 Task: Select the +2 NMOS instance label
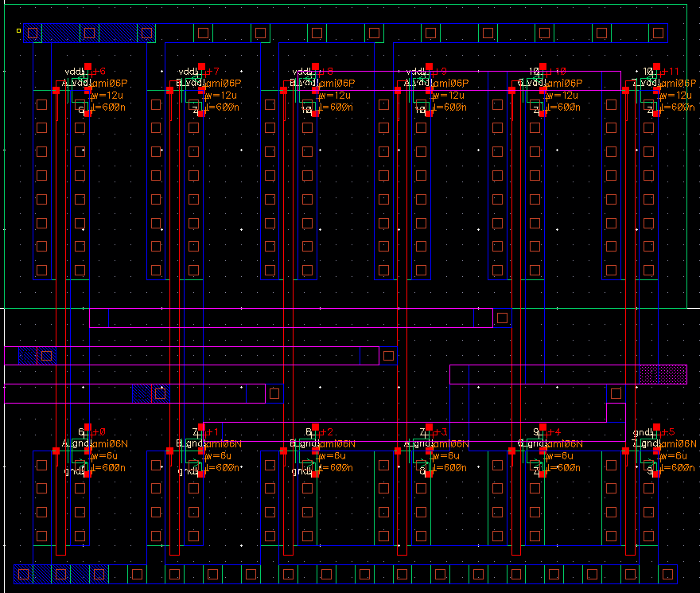pyautogui.click(x=327, y=431)
